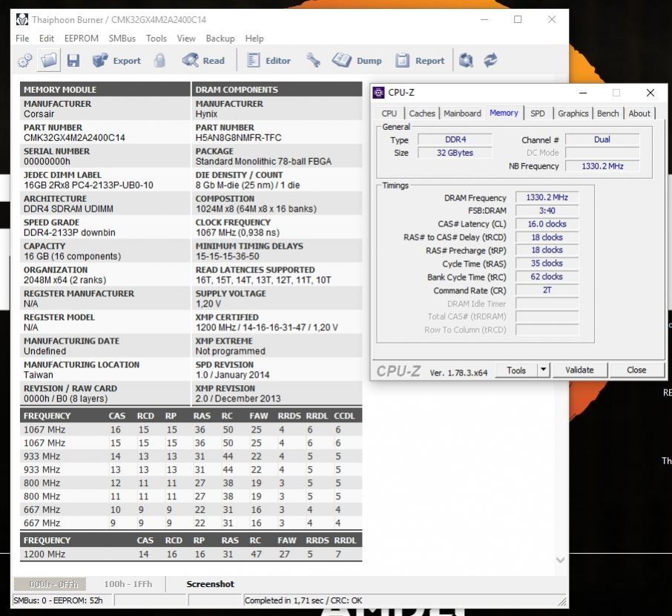Open the File menu
The width and height of the screenshot is (672, 616).
[x=22, y=38]
